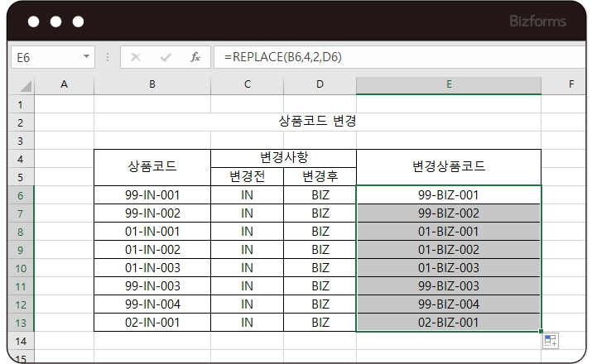Select column A header
Viewport: 592px width, 364px height.
pyautogui.click(x=65, y=84)
